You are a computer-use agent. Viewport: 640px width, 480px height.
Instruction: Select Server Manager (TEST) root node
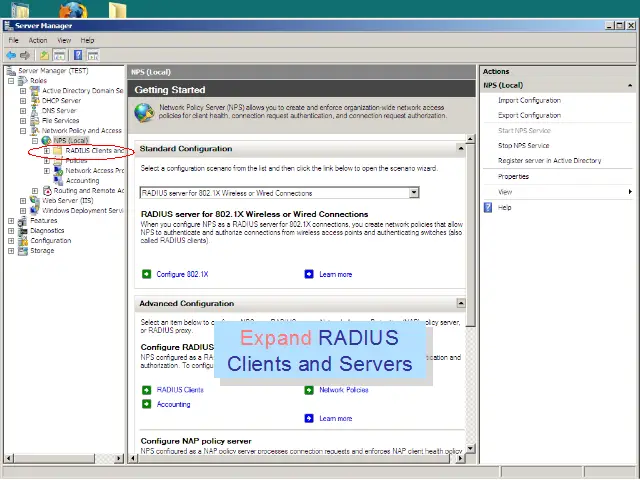coord(53,71)
